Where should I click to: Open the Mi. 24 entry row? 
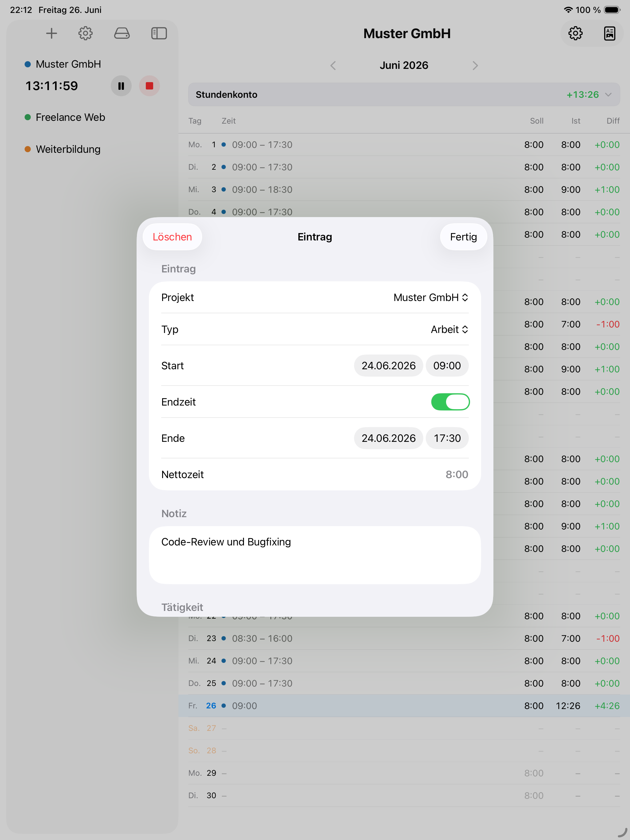pos(404,661)
